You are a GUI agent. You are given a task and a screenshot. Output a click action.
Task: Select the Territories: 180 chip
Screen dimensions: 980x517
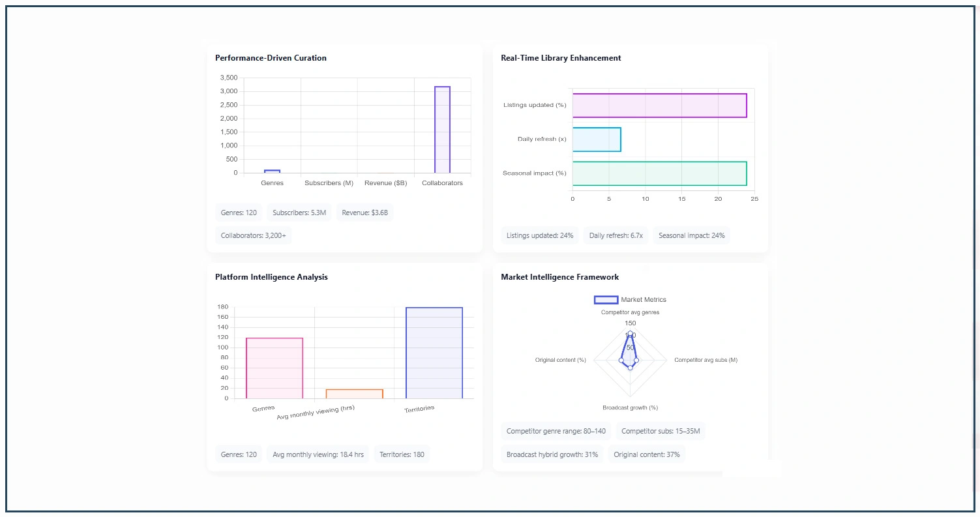[402, 454]
